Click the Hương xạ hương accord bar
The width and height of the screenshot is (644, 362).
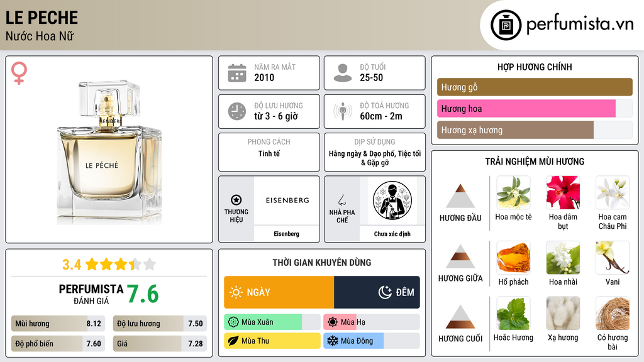point(535,130)
